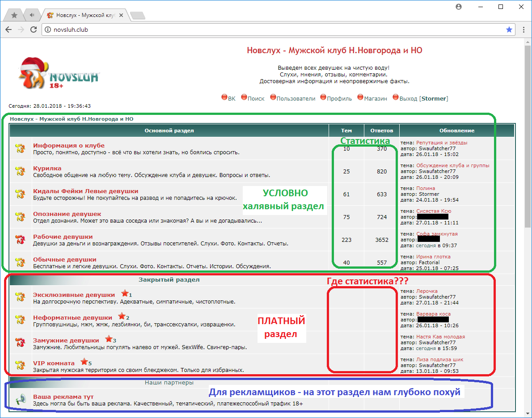Select the muted audio pinned tab
The image size is (532, 418).
coord(32,15)
